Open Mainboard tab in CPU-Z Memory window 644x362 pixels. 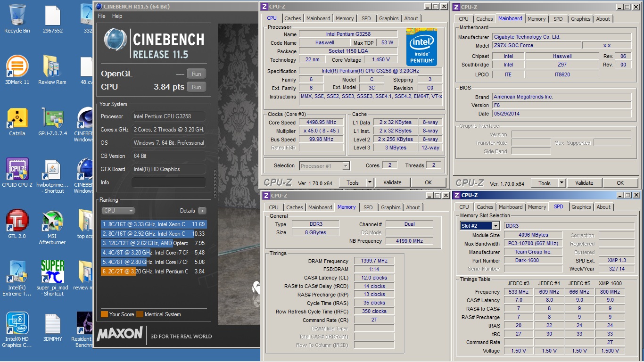point(320,207)
